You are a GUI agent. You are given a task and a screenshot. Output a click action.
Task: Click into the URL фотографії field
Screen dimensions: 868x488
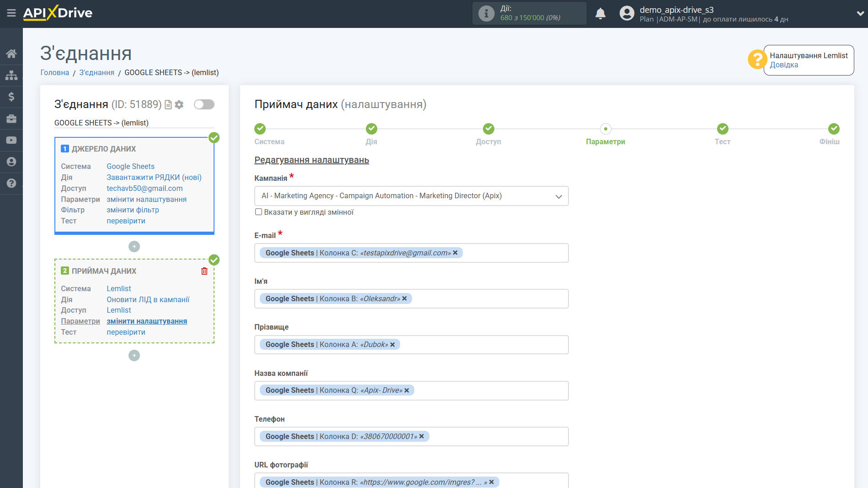click(412, 481)
